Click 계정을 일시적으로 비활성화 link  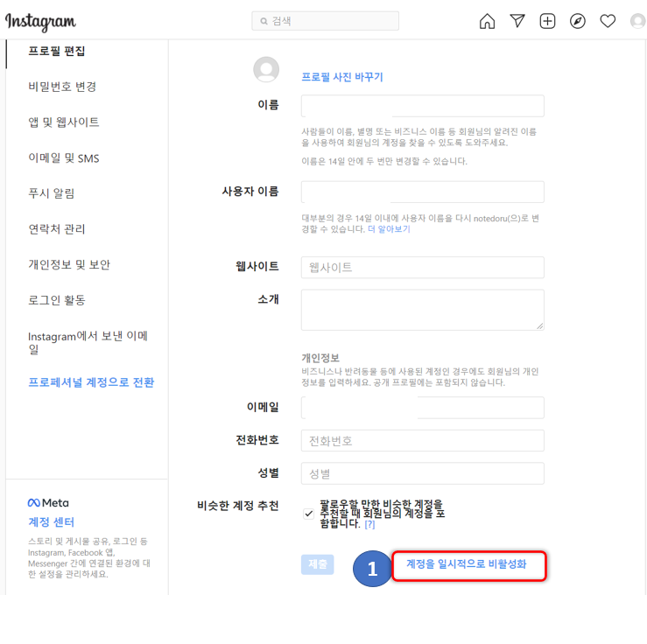click(467, 564)
